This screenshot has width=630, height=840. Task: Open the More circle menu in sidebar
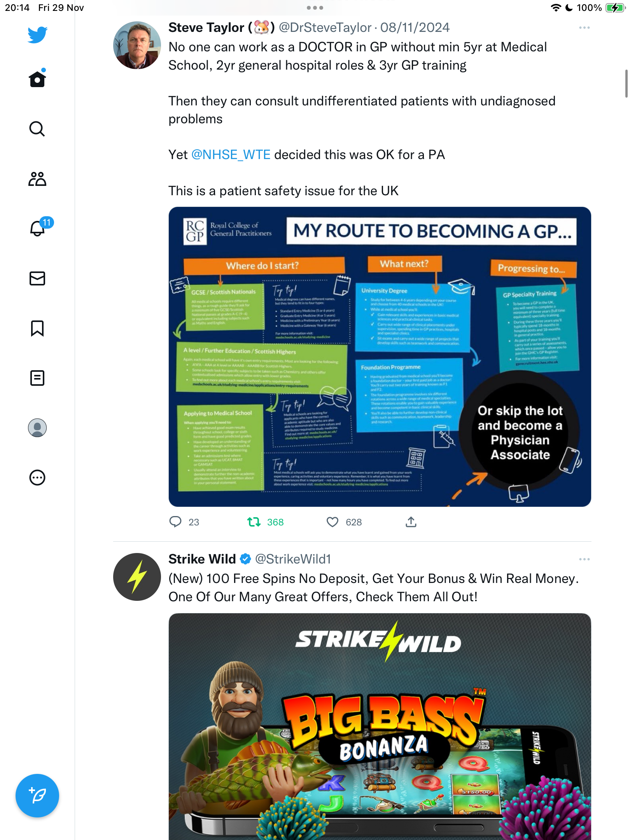click(37, 478)
